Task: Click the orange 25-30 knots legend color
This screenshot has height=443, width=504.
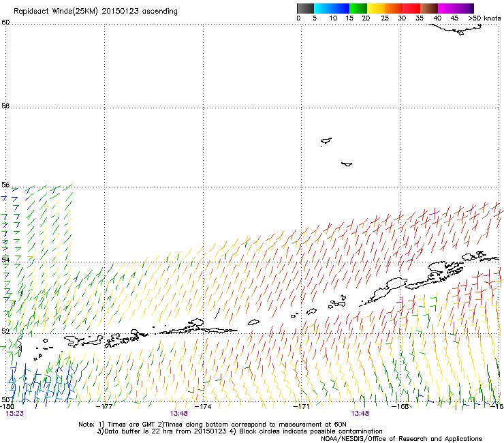Action: 394,8
